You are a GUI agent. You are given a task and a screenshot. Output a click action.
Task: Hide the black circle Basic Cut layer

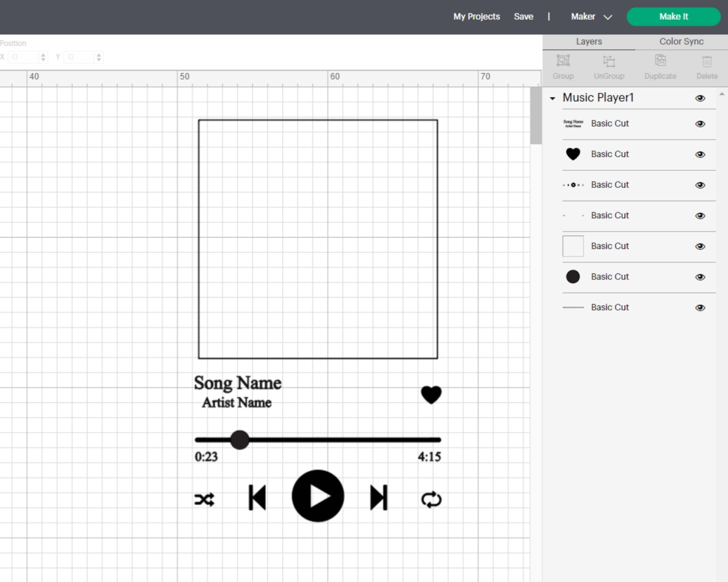(700, 277)
